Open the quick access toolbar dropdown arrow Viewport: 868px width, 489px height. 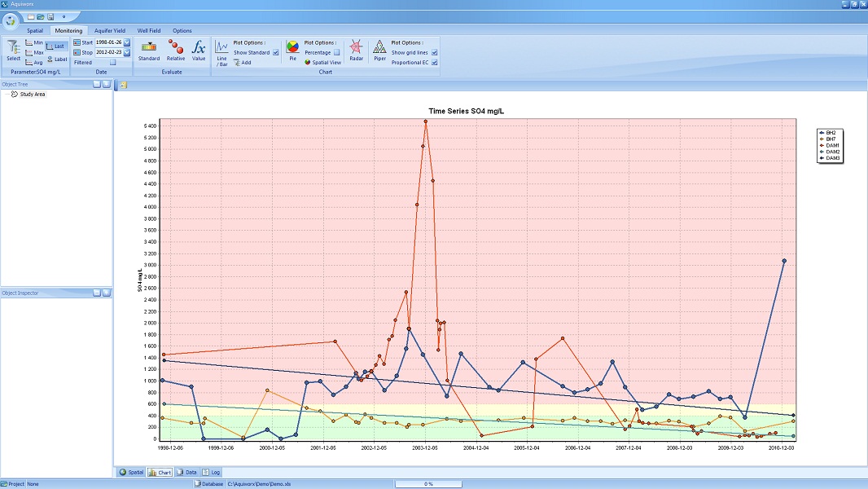(64, 16)
